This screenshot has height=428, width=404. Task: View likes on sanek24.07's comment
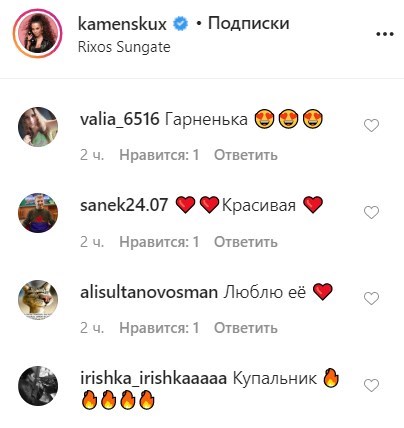point(159,242)
